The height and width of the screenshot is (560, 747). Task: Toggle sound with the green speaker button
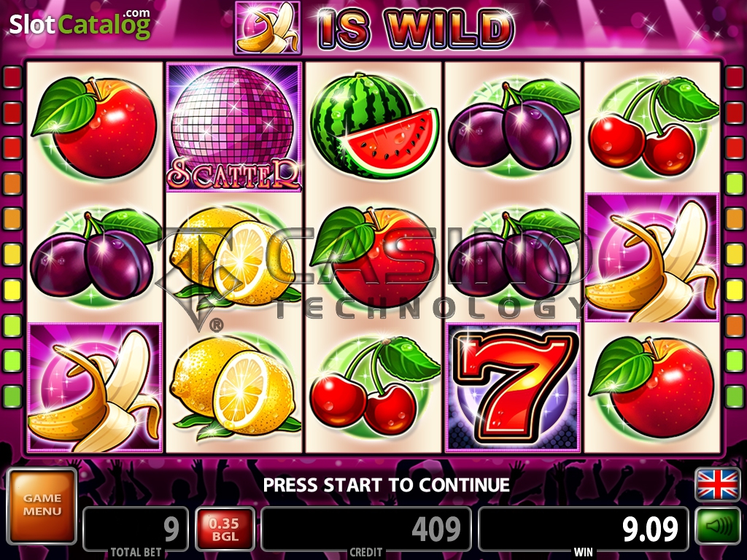(718, 526)
